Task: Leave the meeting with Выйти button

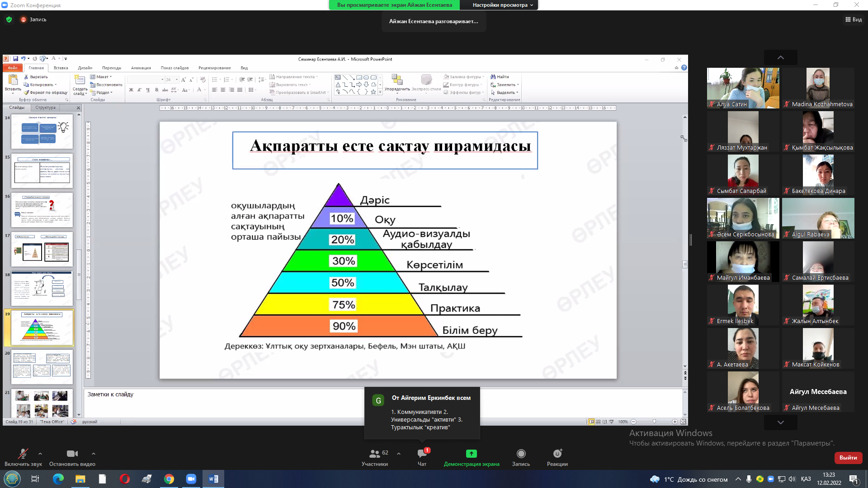Action: (x=848, y=458)
